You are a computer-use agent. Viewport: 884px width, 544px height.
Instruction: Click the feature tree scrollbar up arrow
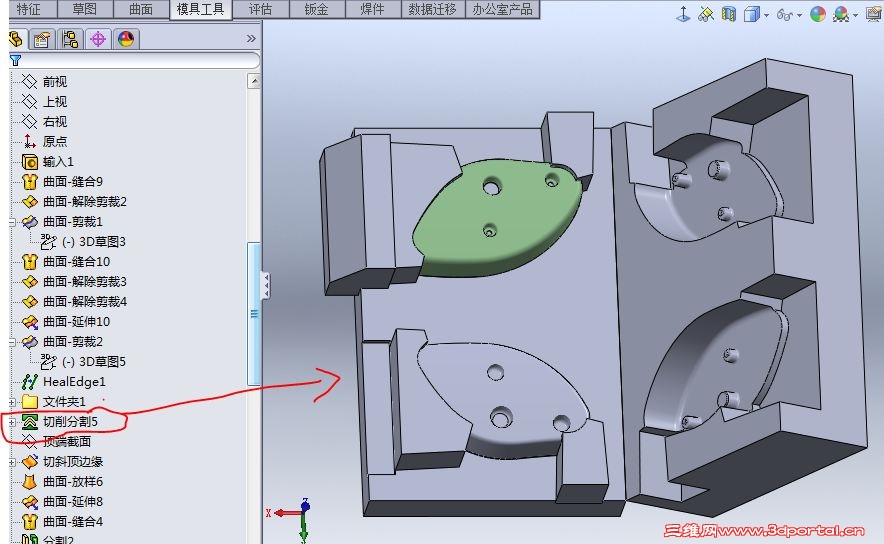[x=254, y=82]
